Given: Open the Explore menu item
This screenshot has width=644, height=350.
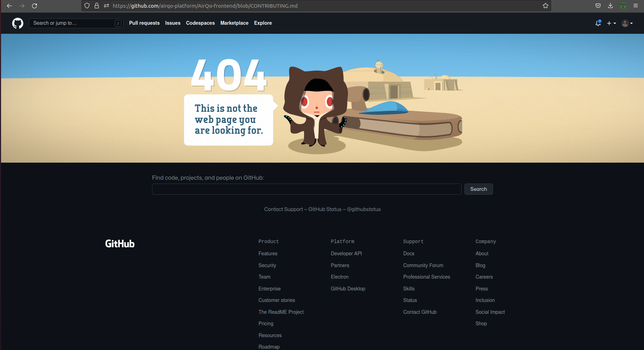Looking at the screenshot, I should [x=263, y=23].
